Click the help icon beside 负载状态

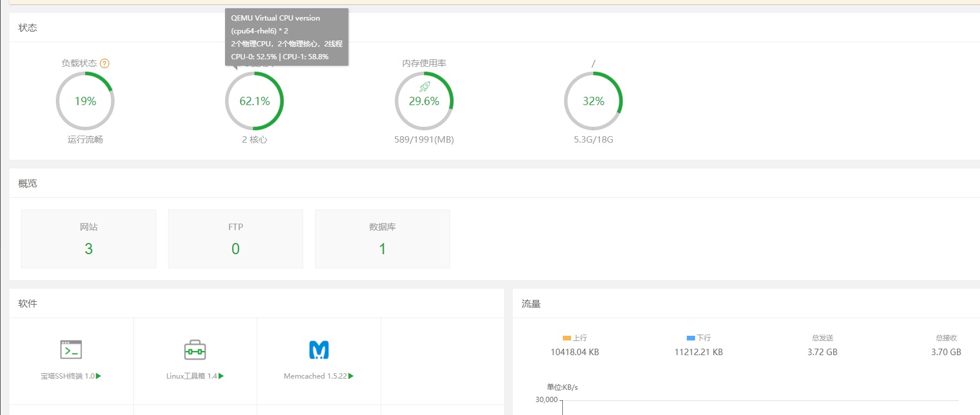(x=105, y=63)
